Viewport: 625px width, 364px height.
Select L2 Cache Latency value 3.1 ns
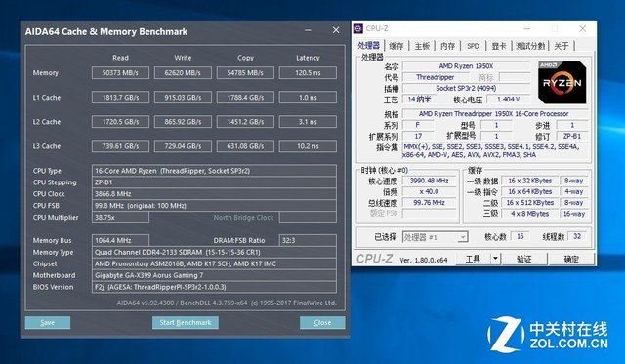click(x=308, y=122)
